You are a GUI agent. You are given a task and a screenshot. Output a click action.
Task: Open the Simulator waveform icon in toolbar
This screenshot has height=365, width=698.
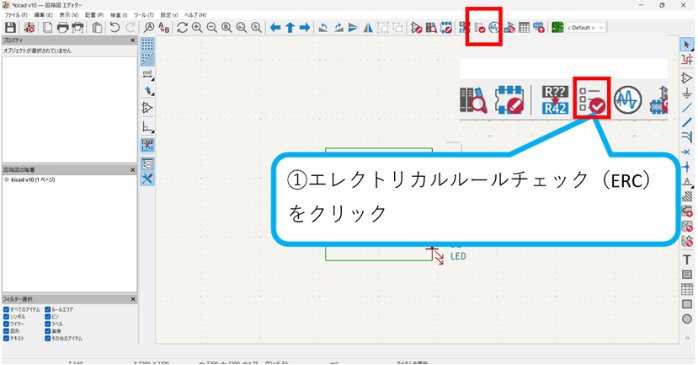[x=494, y=28]
